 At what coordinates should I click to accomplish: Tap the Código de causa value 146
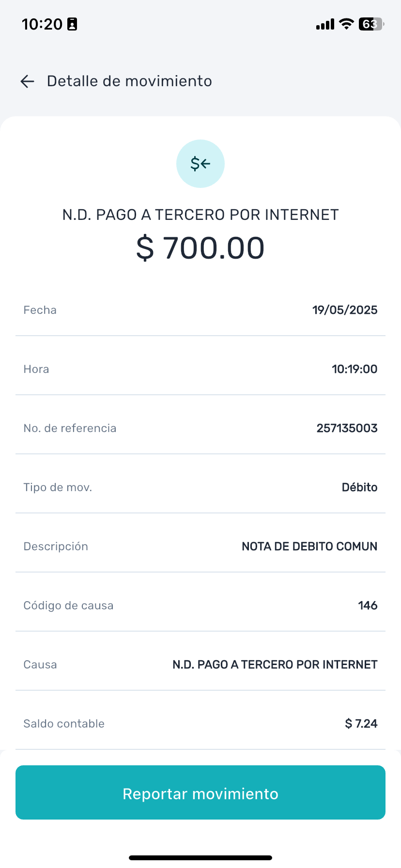(368, 605)
